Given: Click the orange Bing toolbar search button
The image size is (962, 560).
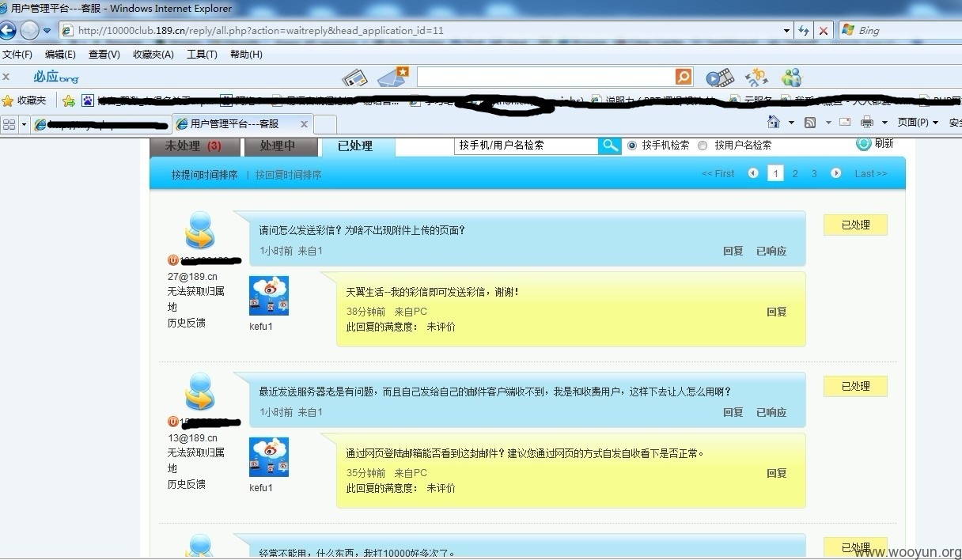Looking at the screenshot, I should coord(684,77).
